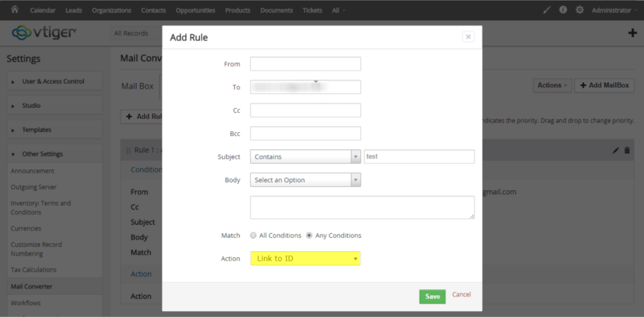Edit Rule 1 with pencil icon
Screen dimensions: 644x317
coord(615,150)
